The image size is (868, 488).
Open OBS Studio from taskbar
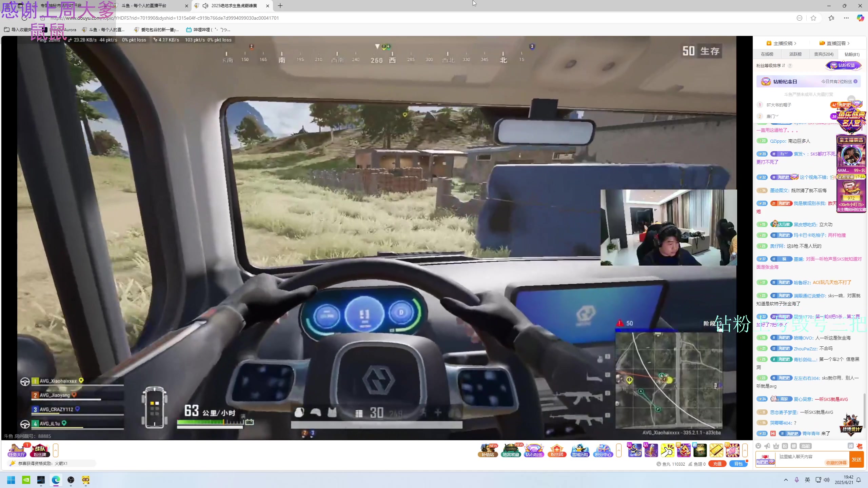(x=71, y=480)
